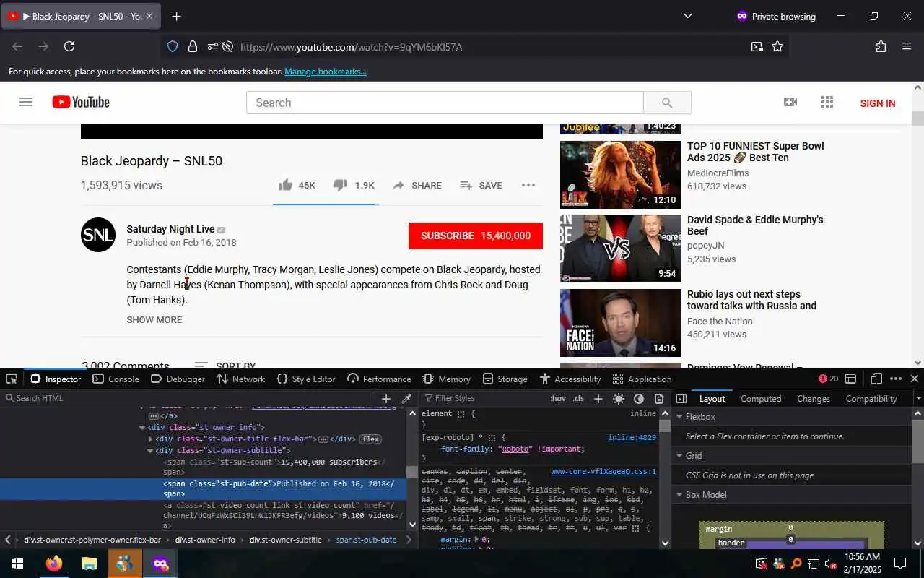Toggle dark color scheme simulation

point(639,398)
